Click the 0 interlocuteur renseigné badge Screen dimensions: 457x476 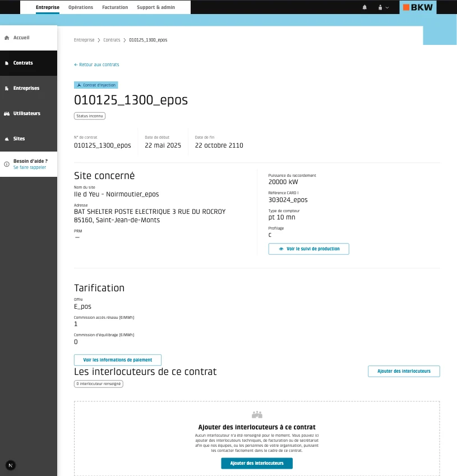click(x=99, y=384)
